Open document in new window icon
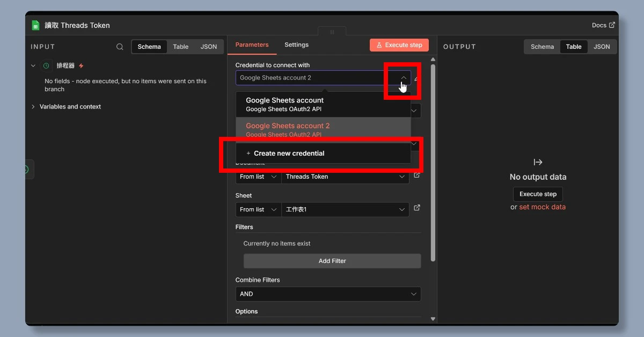The width and height of the screenshot is (644, 337). pyautogui.click(x=417, y=175)
